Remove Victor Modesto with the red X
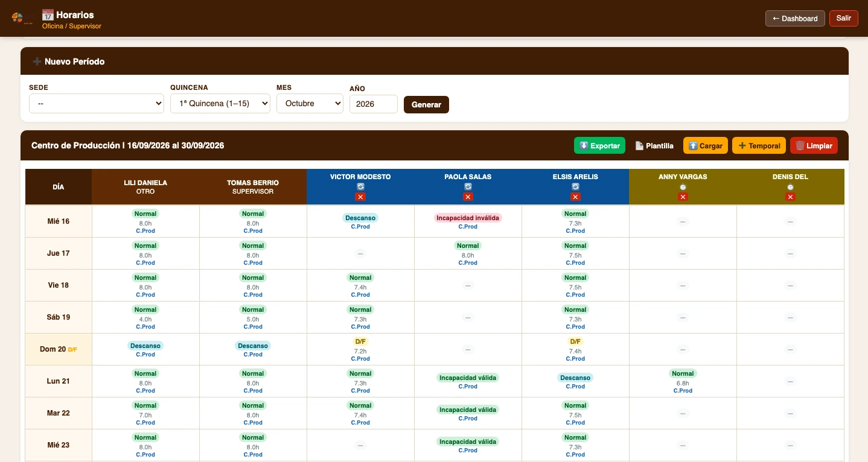The image size is (868, 462). click(x=360, y=197)
